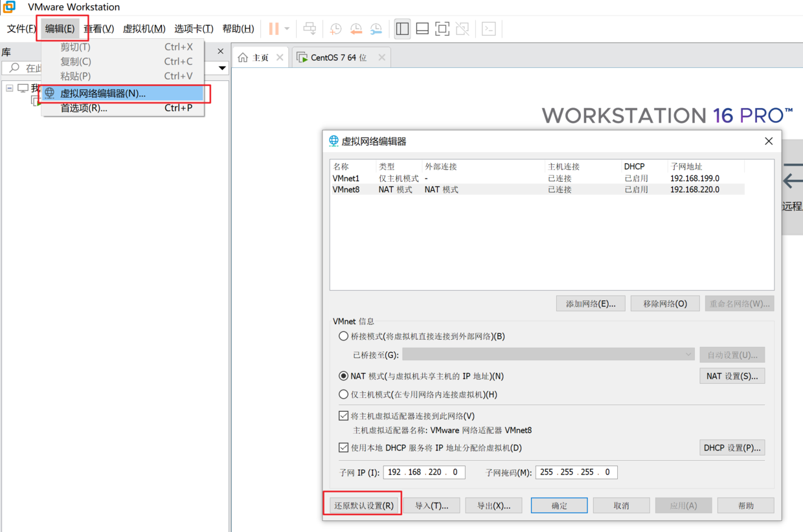This screenshot has height=532, width=803.
Task: Click the send Ctrl+Alt+Del toolbar icon
Action: point(310,28)
